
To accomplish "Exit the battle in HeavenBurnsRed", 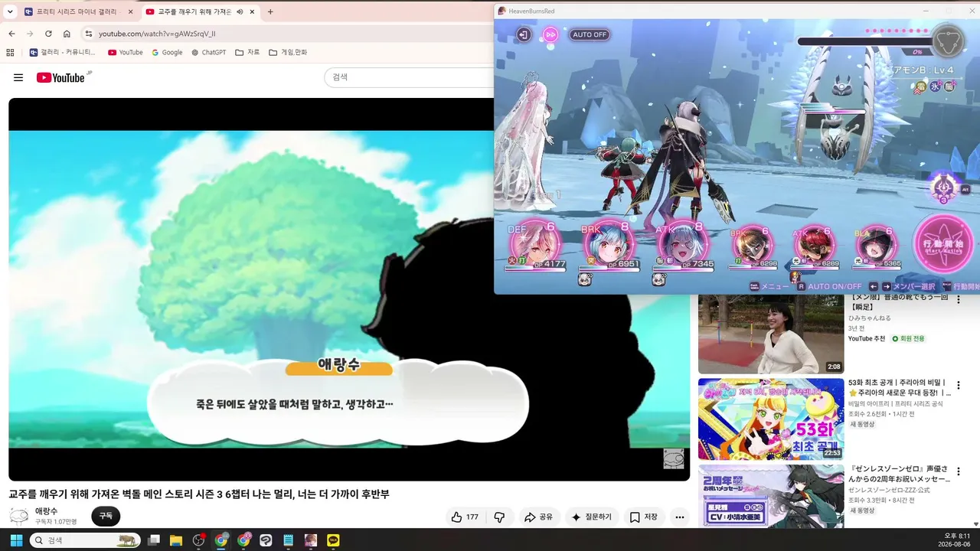I will [x=524, y=34].
